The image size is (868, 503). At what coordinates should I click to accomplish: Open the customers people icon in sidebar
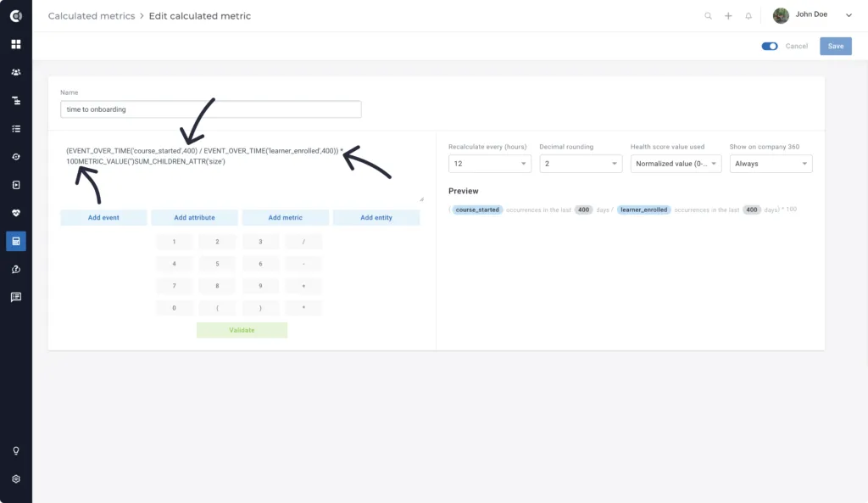[x=15, y=73]
